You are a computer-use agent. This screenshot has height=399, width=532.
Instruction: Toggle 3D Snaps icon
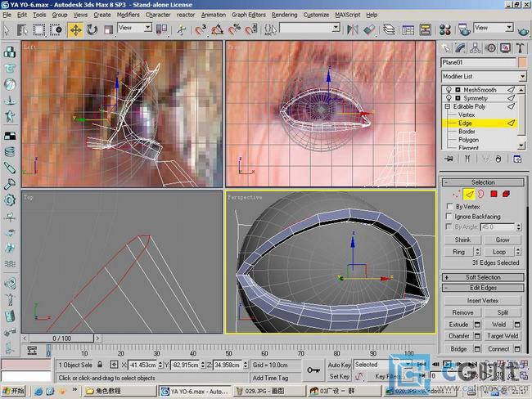coord(201,30)
